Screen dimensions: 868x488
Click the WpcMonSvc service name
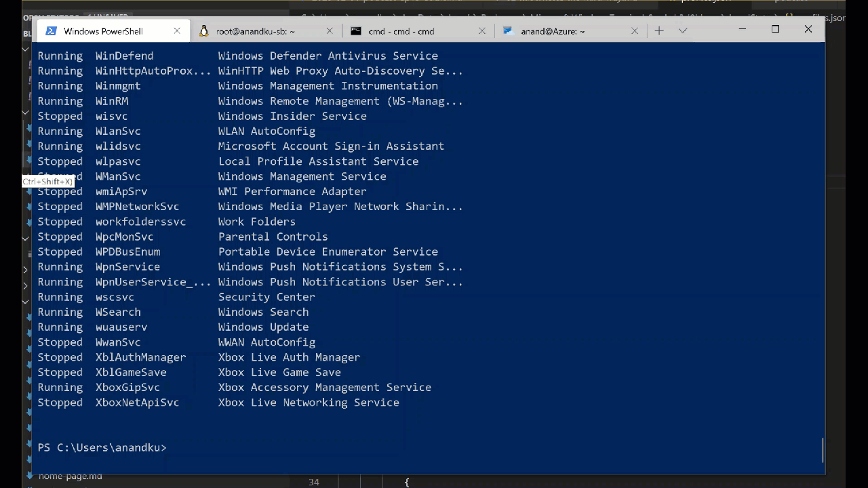click(124, 237)
